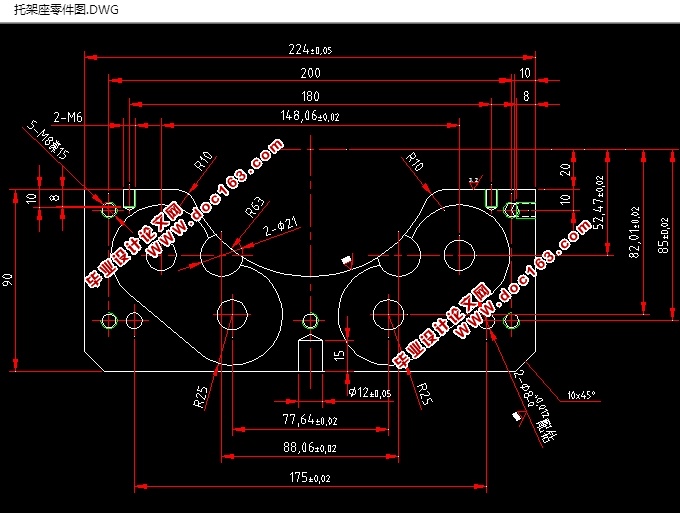Viewport: 680px width, 513px height.
Task: Select the 2-M6 thread callout
Action: tap(68, 117)
